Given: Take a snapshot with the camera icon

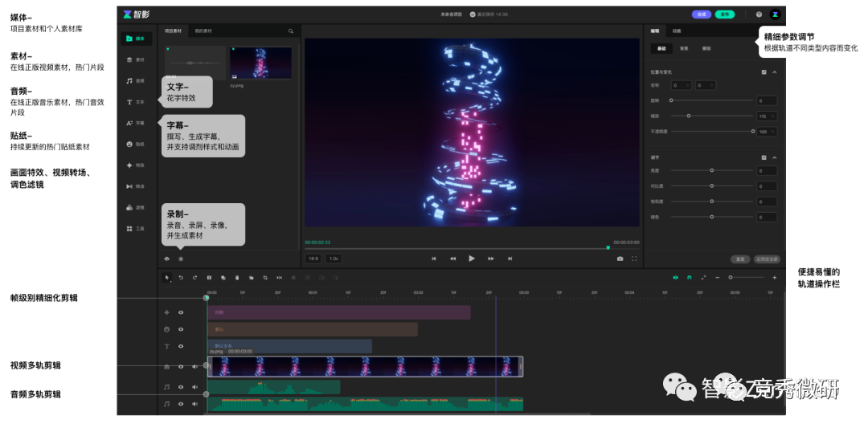Looking at the screenshot, I should coord(620,259).
